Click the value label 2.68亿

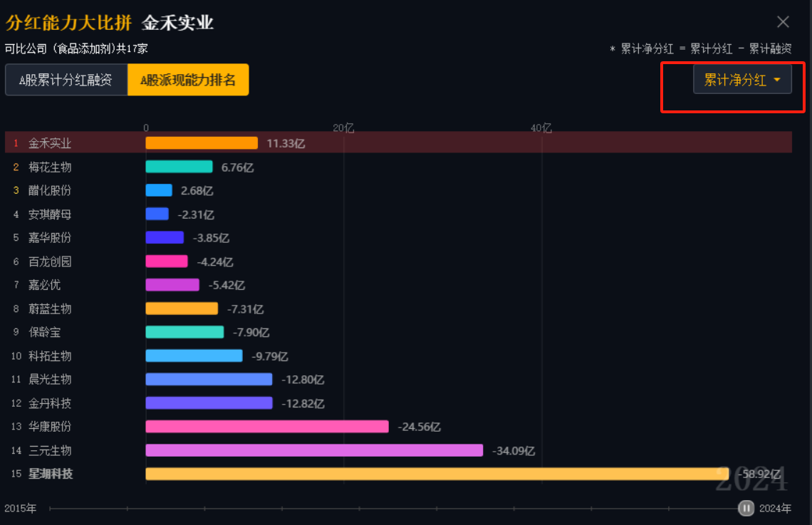(197, 190)
